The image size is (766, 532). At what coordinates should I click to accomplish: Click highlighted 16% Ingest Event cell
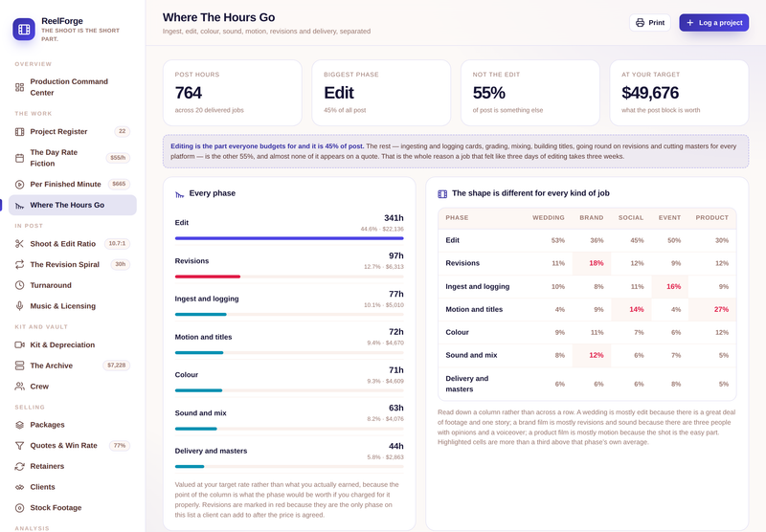(x=669, y=286)
